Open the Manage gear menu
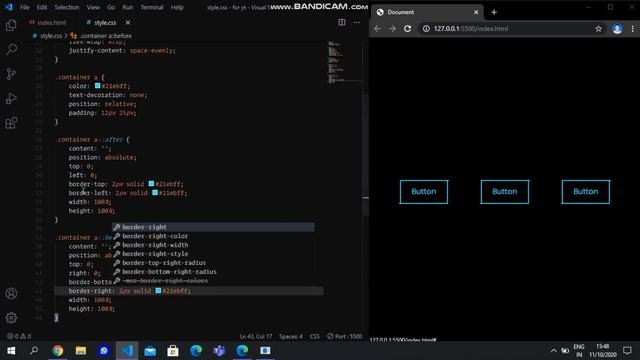The width and height of the screenshot is (640, 360). pos(11,318)
